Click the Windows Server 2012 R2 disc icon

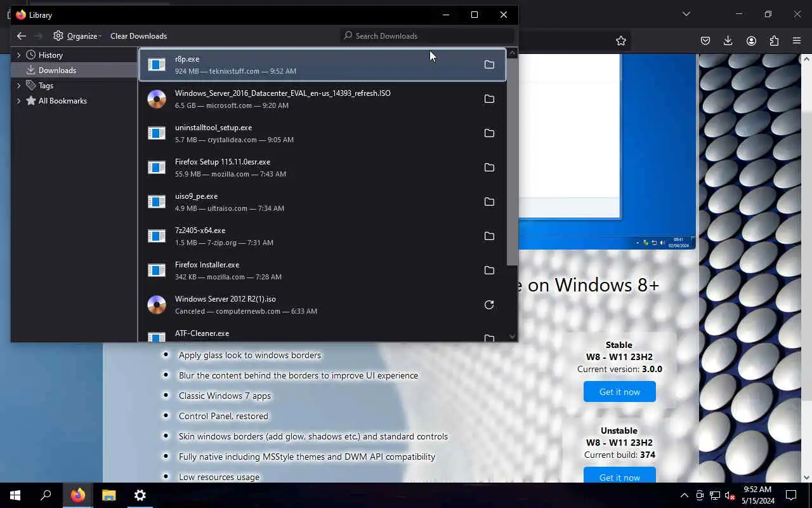(x=157, y=305)
